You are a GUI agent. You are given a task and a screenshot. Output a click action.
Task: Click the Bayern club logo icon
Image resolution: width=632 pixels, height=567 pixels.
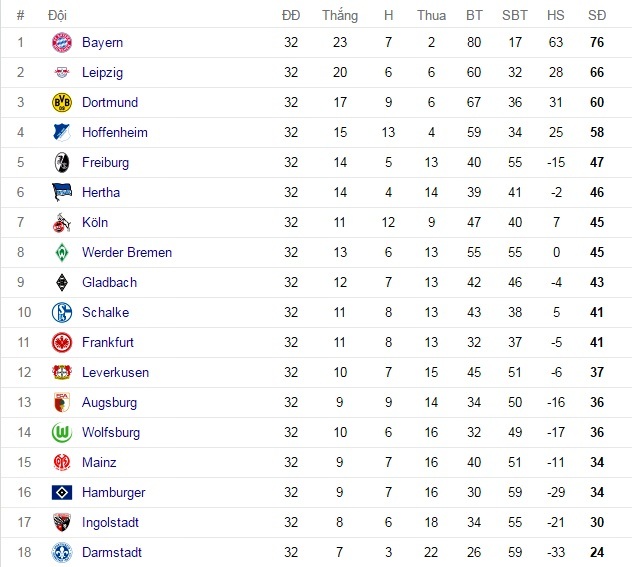62,43
